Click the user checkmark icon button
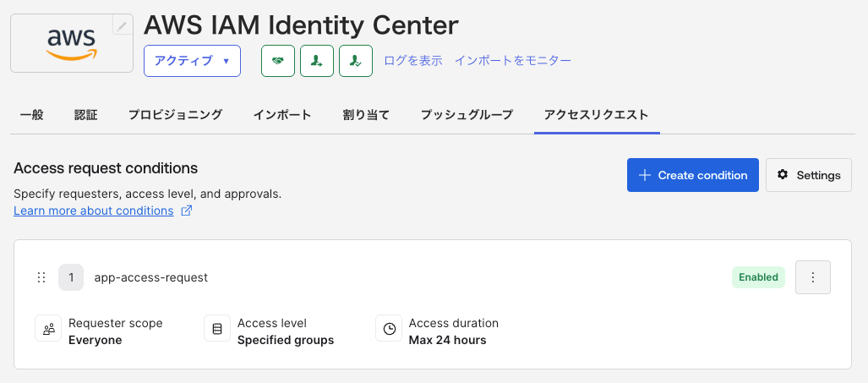868x383 pixels. tap(356, 61)
